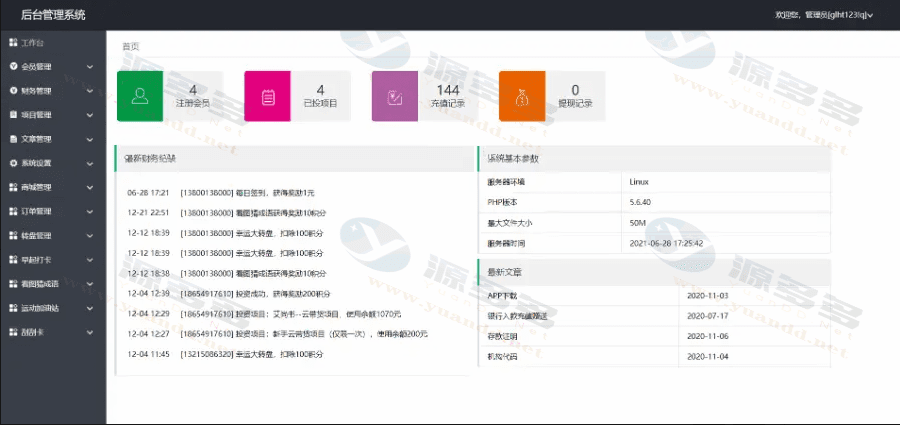
Task: Click the 商城管理 sidebar icon
Action: [x=13, y=187]
